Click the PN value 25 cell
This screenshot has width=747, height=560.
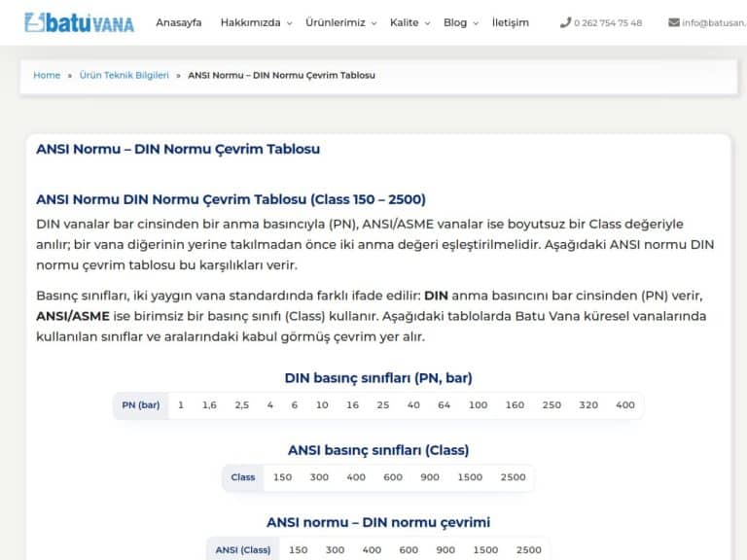tap(383, 405)
